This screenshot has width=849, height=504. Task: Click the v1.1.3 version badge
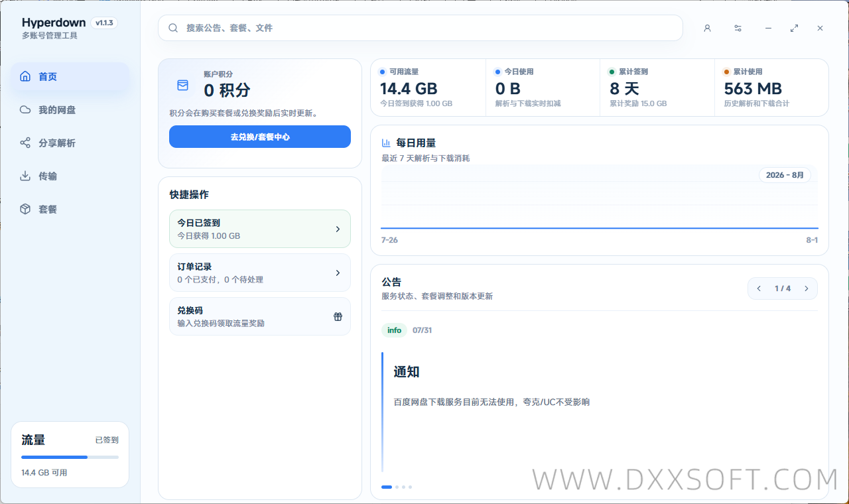coord(105,23)
